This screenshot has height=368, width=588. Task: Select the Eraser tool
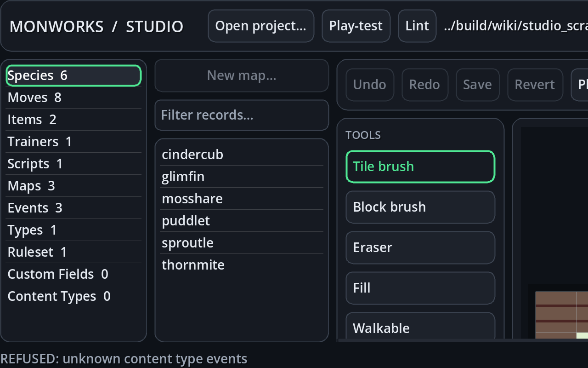[x=420, y=247]
